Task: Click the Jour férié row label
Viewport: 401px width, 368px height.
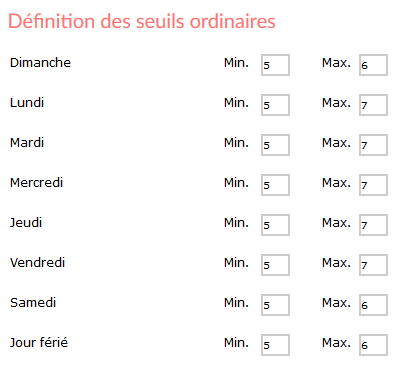Action: coord(39,343)
